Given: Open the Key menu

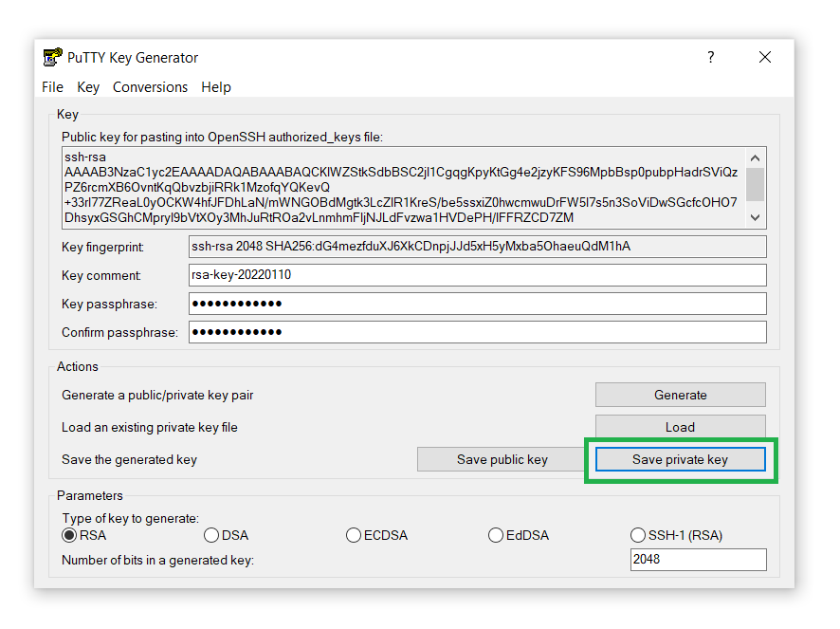Looking at the screenshot, I should [88, 87].
